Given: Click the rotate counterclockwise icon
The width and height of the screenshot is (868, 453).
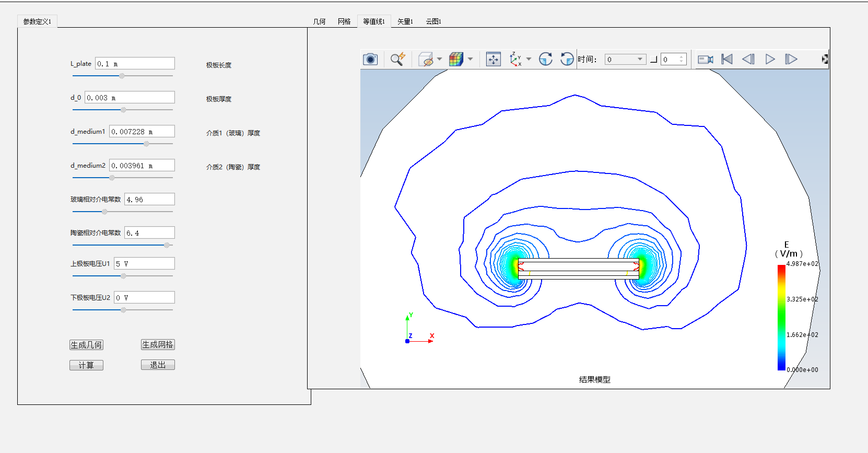Looking at the screenshot, I should coord(567,59).
